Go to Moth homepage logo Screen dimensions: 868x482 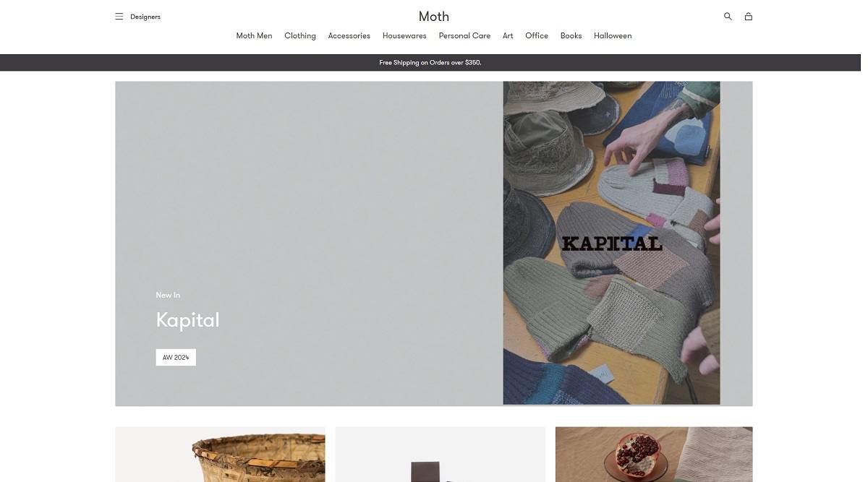[x=434, y=17]
